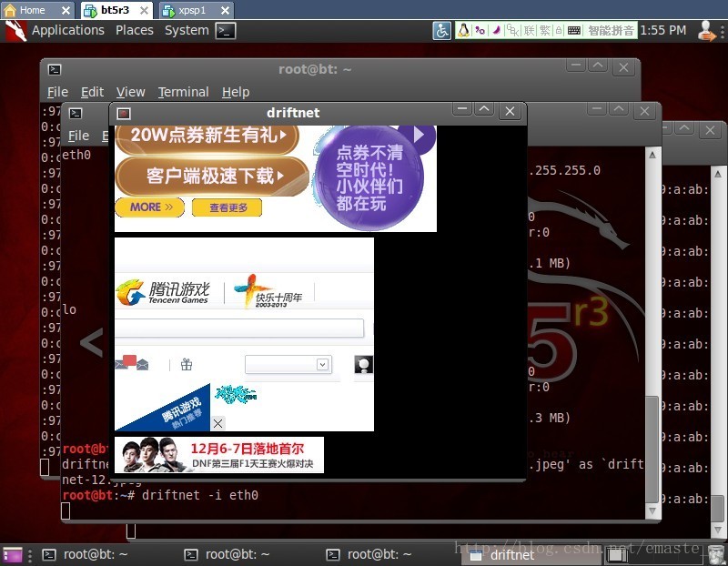
Task: Click the 20W点券新生有礼 banner
Action: (x=207, y=136)
